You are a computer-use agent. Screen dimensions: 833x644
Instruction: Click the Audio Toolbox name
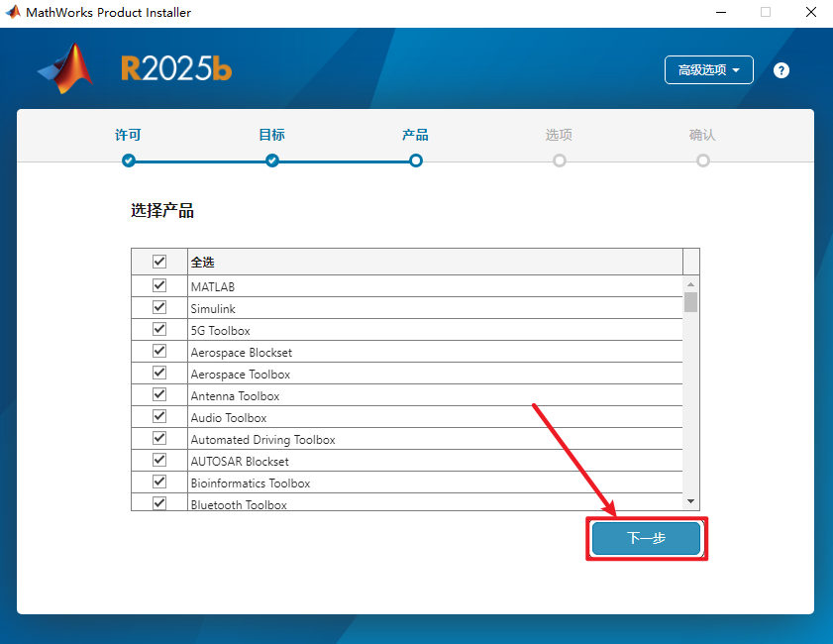click(229, 418)
